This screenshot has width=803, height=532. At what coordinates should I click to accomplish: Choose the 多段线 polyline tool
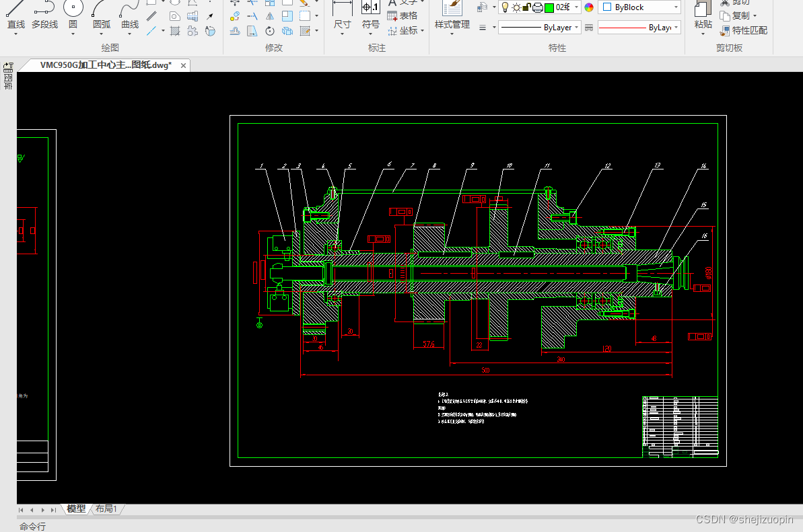point(44,15)
